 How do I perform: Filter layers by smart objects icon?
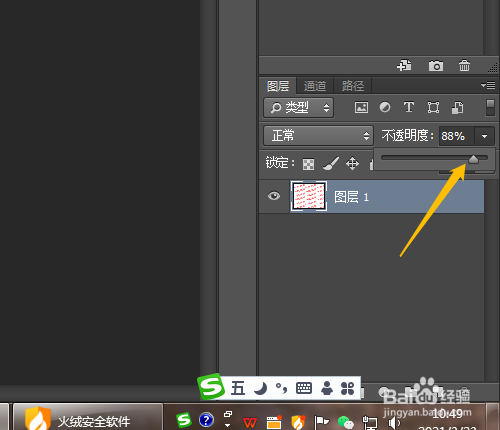[x=457, y=107]
